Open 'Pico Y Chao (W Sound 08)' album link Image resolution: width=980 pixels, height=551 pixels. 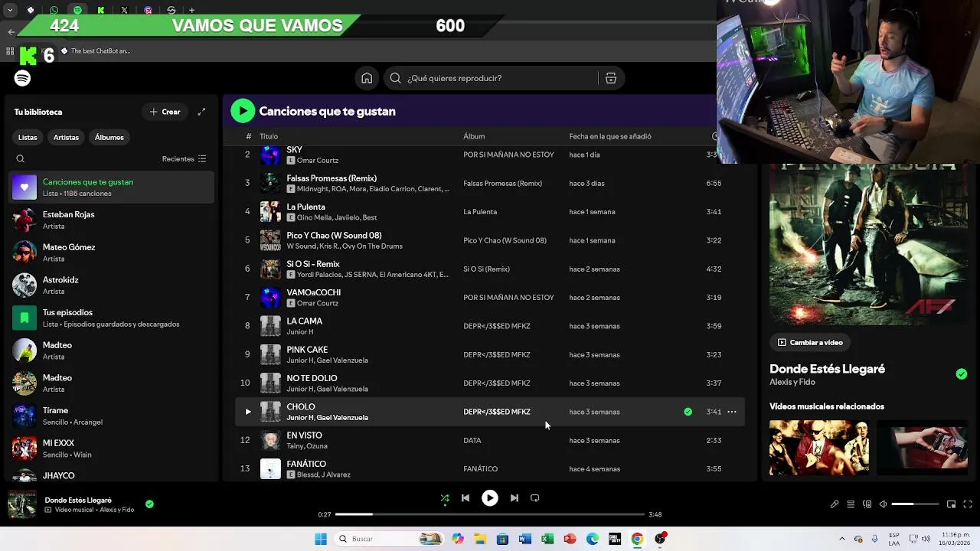click(x=505, y=240)
